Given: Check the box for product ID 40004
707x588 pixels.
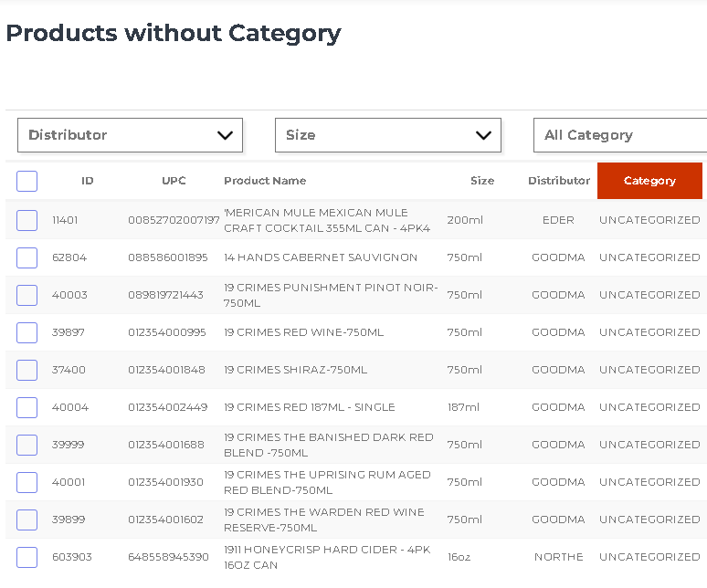Looking at the screenshot, I should [x=27, y=407].
